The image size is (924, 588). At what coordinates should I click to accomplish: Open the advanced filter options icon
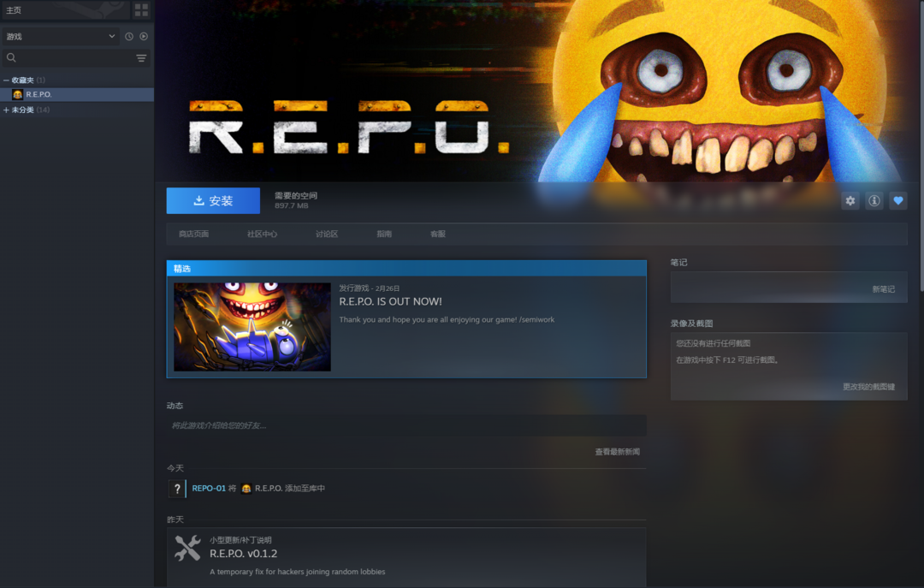(x=141, y=58)
